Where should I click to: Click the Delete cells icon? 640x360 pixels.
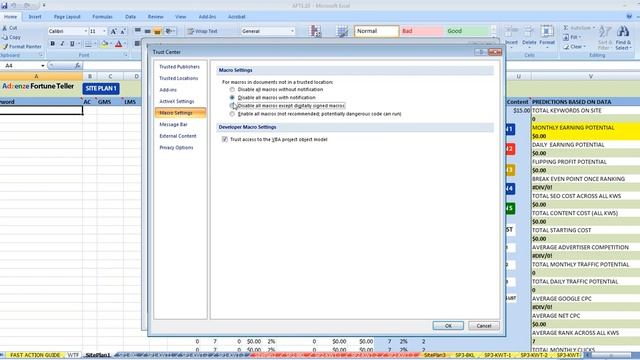[x=529, y=31]
